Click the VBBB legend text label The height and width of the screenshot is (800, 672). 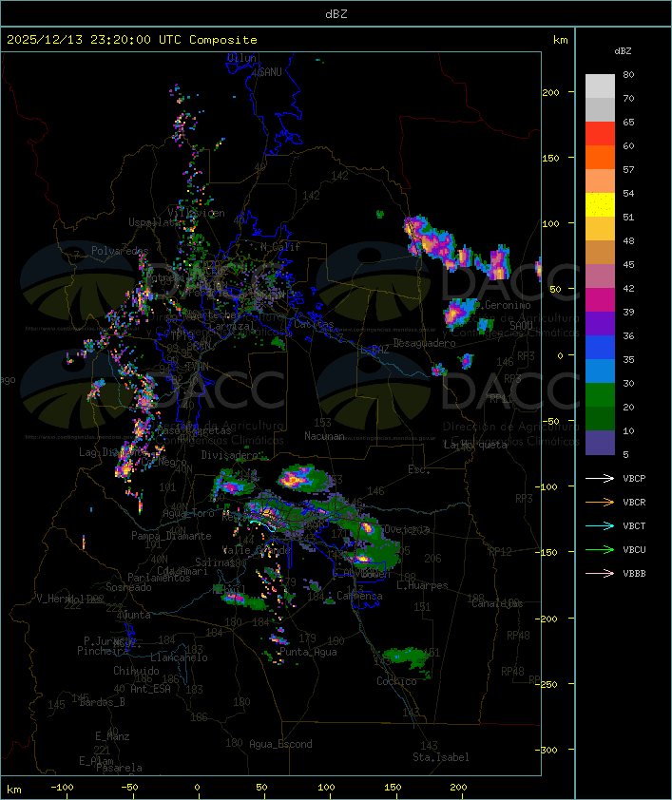tap(634, 574)
